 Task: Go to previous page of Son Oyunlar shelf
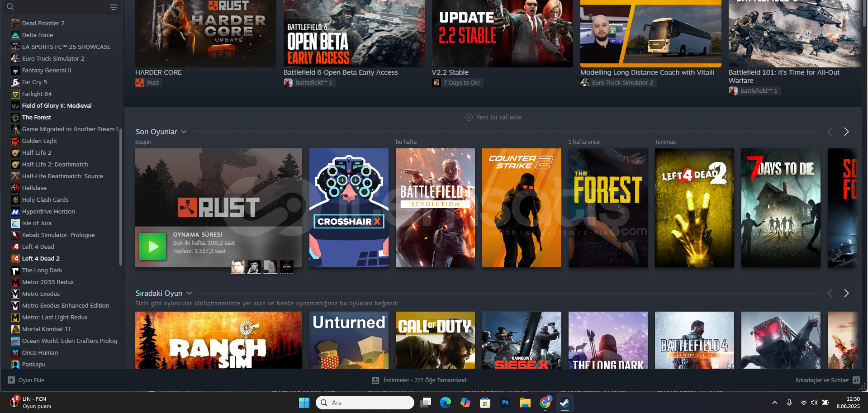830,132
